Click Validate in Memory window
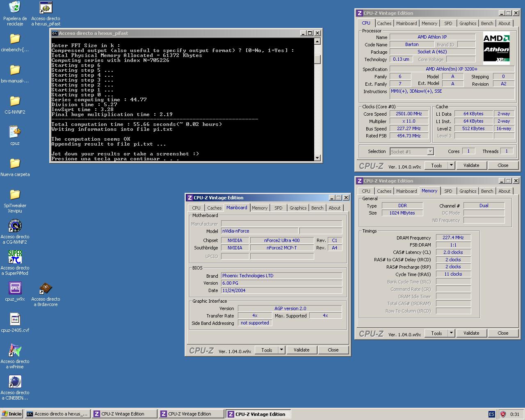Viewport: 525px width, 420px height. point(472,333)
